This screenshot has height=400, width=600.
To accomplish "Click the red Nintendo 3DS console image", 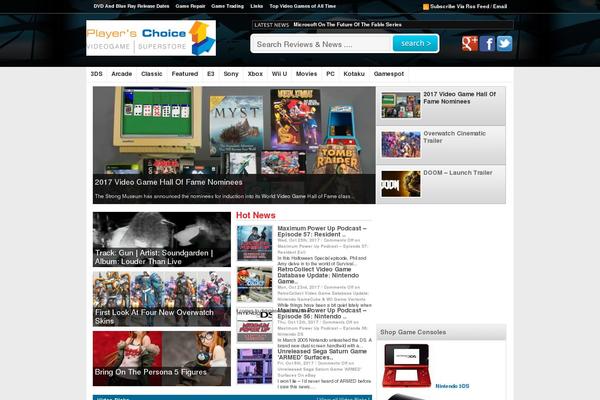I will click(407, 366).
